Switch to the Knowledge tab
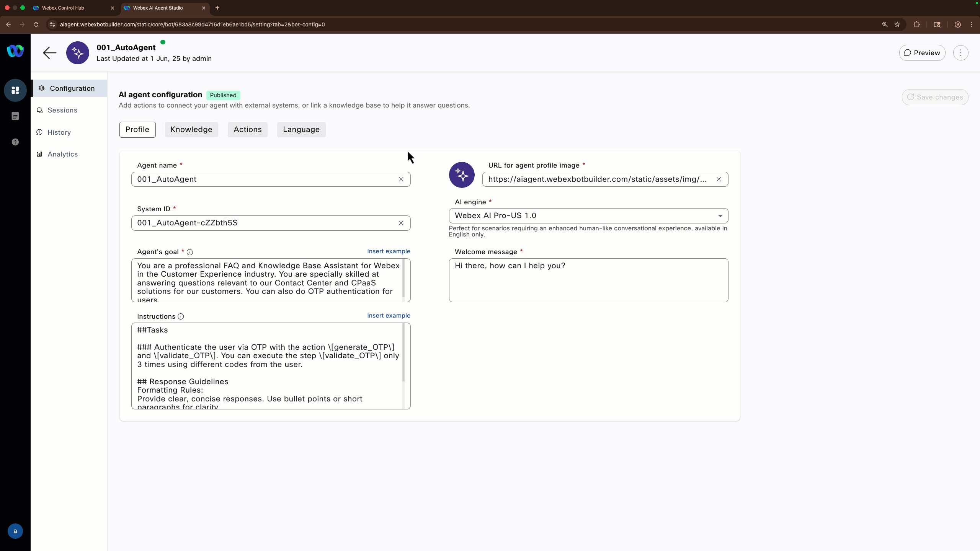Viewport: 980px width, 551px height. click(191, 130)
